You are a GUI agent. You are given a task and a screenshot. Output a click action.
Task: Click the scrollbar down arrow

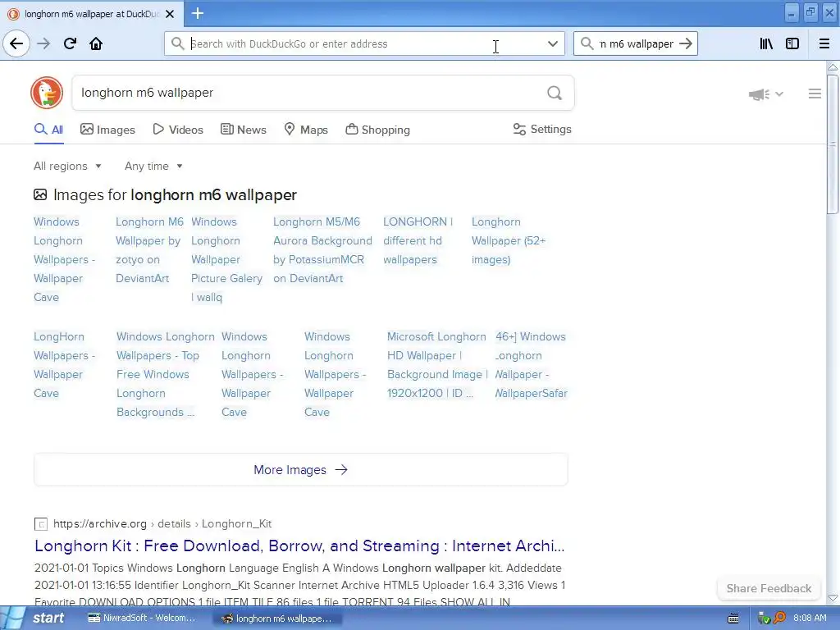pyautogui.click(x=833, y=598)
